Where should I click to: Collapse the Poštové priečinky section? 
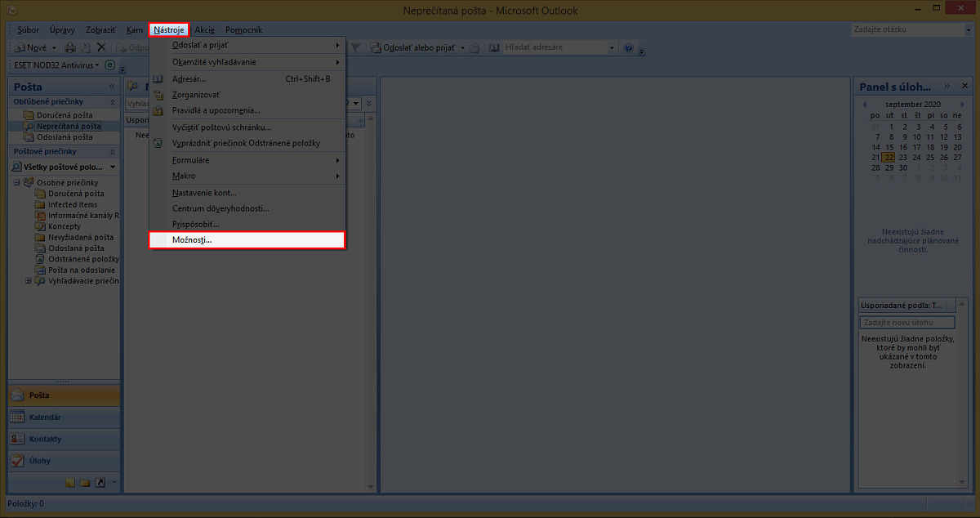coord(114,151)
